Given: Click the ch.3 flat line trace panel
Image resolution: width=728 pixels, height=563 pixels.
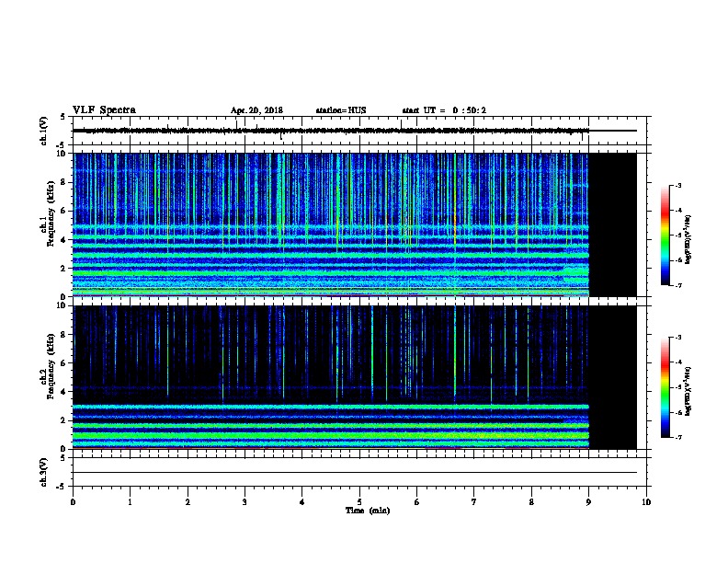Looking at the screenshot, I should coord(359,472).
